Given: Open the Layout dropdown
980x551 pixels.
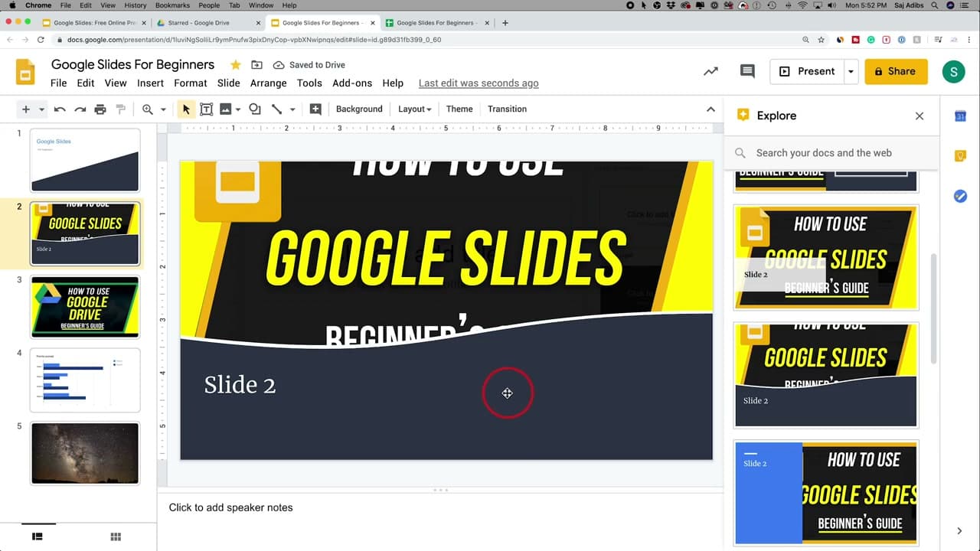Looking at the screenshot, I should point(415,109).
